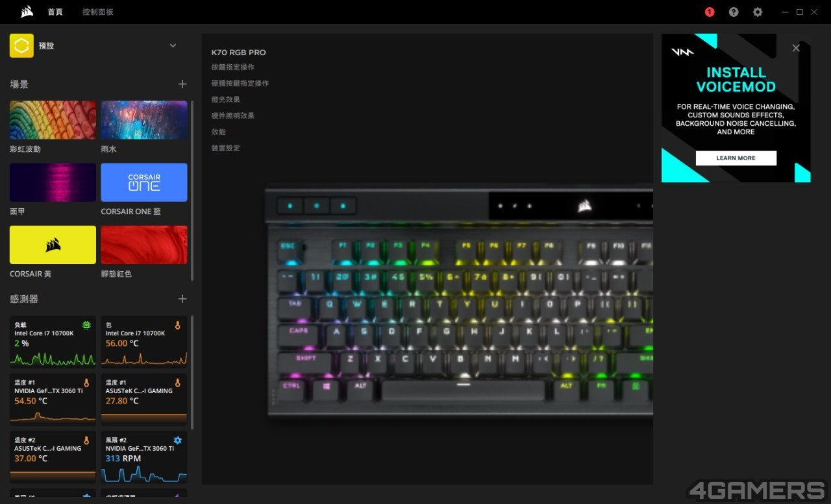Click the keyboard's first top-left media button
Screen dimensions: 831x504
click(x=290, y=206)
